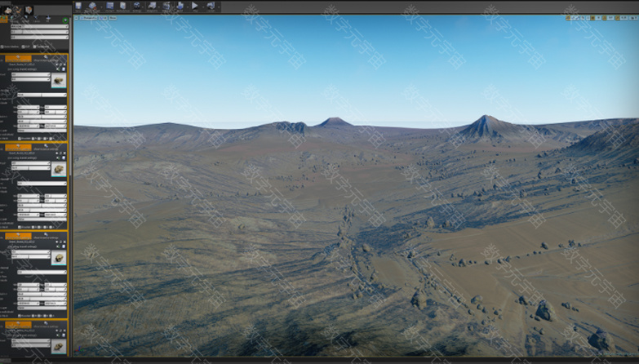The width and height of the screenshot is (639, 364).
Task: Open the Lit view mode menu
Action: point(103,18)
